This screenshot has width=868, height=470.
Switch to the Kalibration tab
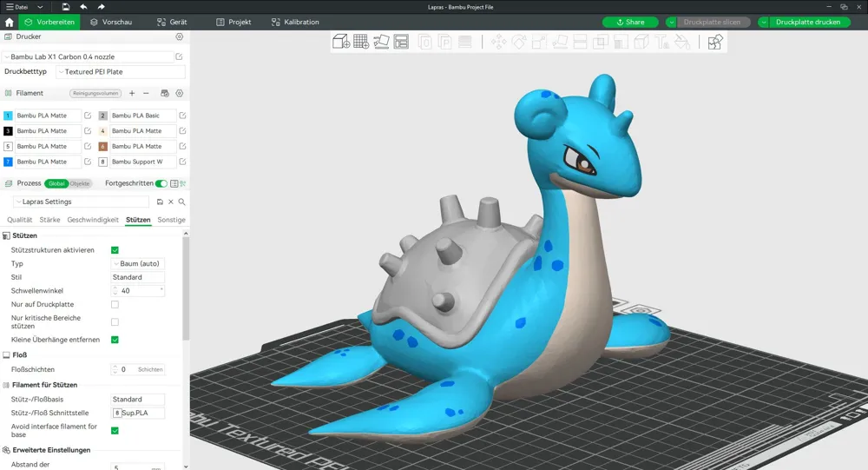[295, 23]
